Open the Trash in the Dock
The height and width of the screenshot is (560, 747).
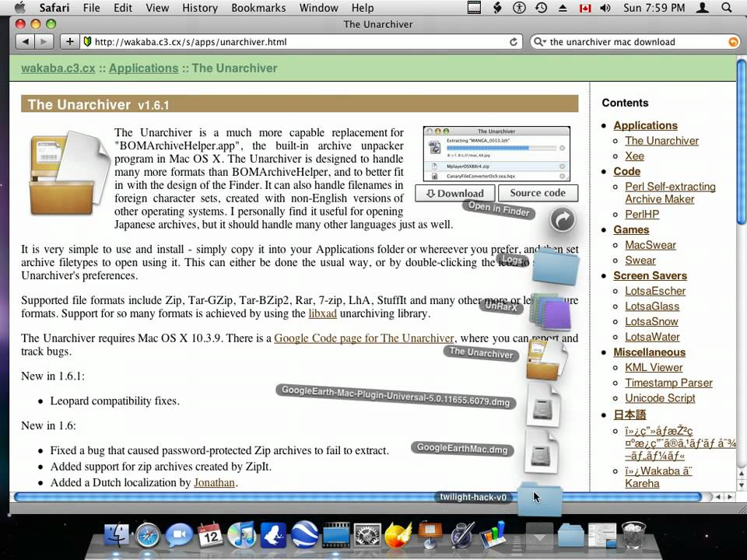coord(633,535)
